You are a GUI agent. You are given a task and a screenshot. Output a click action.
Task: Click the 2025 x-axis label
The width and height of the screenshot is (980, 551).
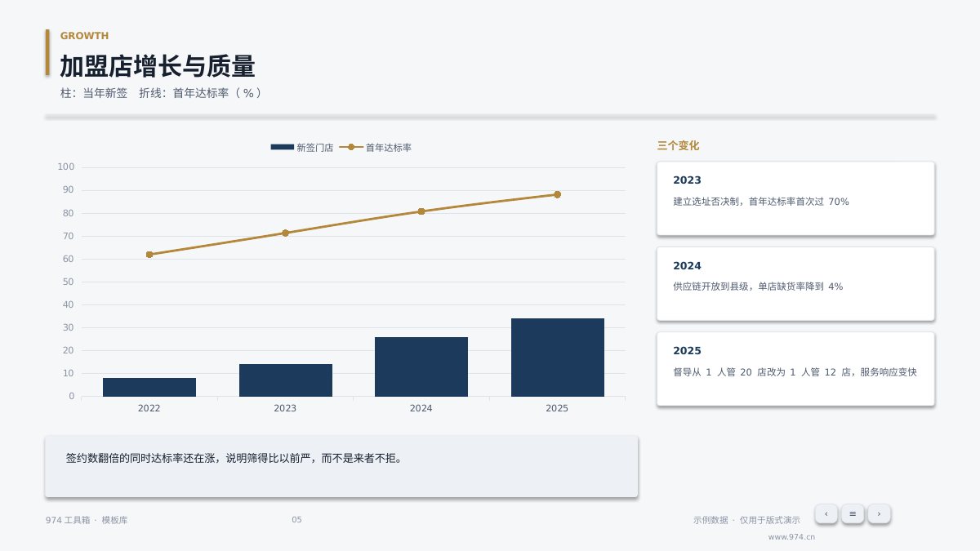(557, 408)
